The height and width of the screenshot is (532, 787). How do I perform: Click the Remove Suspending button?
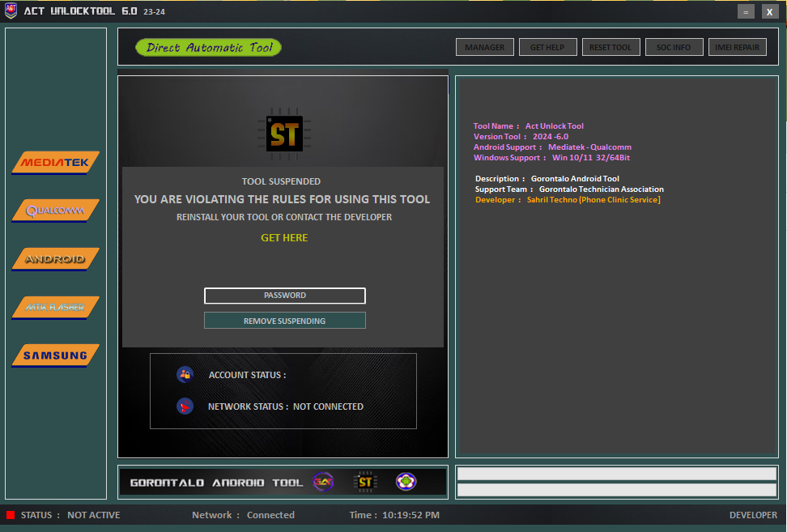click(284, 321)
